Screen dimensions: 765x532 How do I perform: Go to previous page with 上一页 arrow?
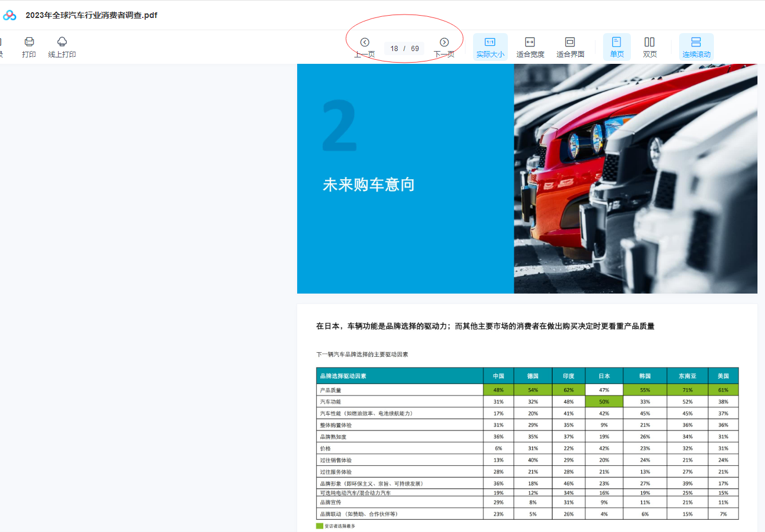(x=365, y=42)
